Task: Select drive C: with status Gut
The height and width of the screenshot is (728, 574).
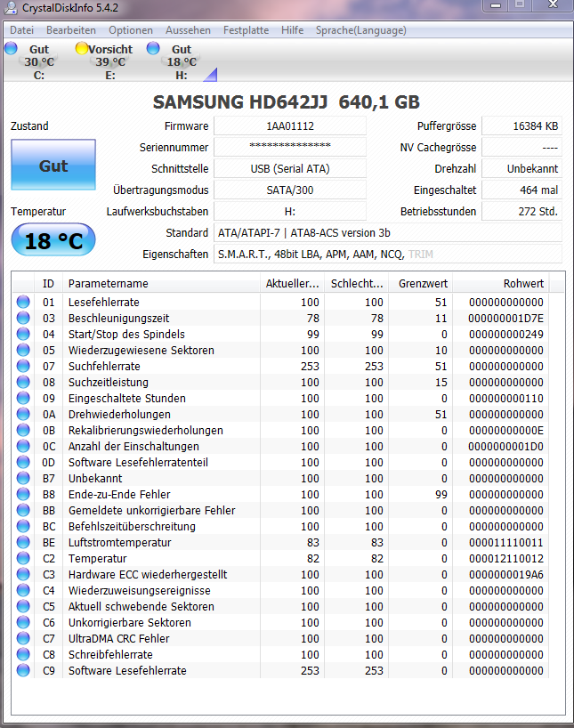Action: tap(38, 61)
